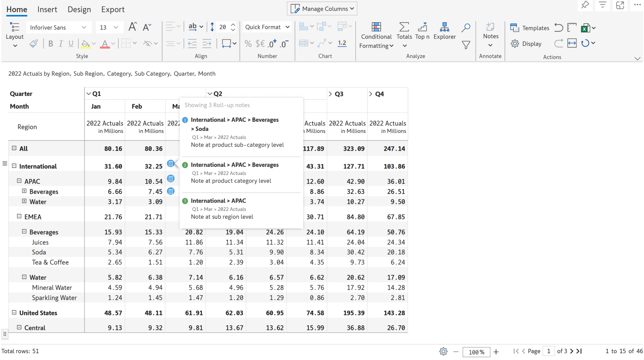The image size is (644, 360).
Task: Apply percent number format
Action: (x=248, y=44)
